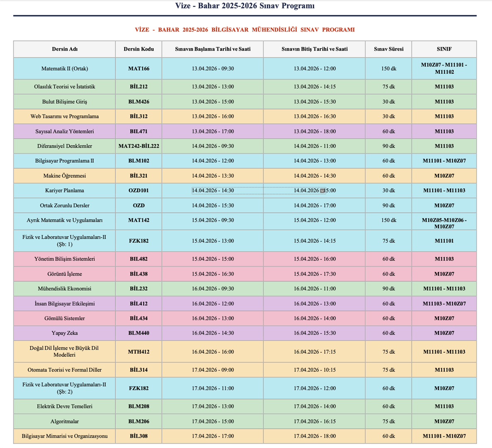
Task: Click course code BLM426
Action: tap(138, 102)
